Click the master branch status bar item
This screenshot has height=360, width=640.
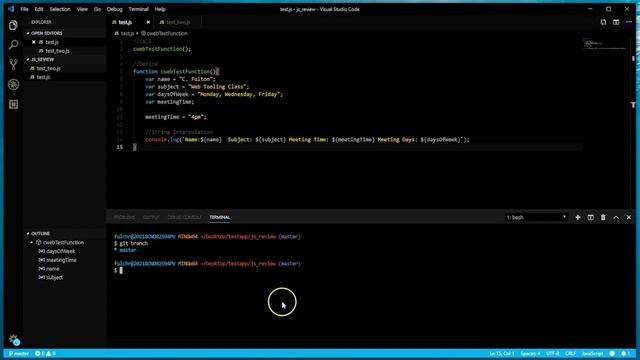19,353
